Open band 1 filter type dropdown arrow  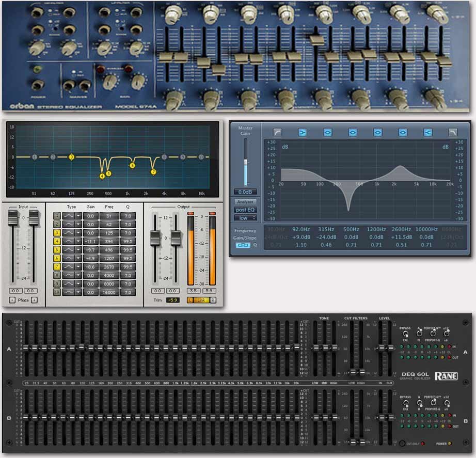pyautogui.click(x=78, y=216)
